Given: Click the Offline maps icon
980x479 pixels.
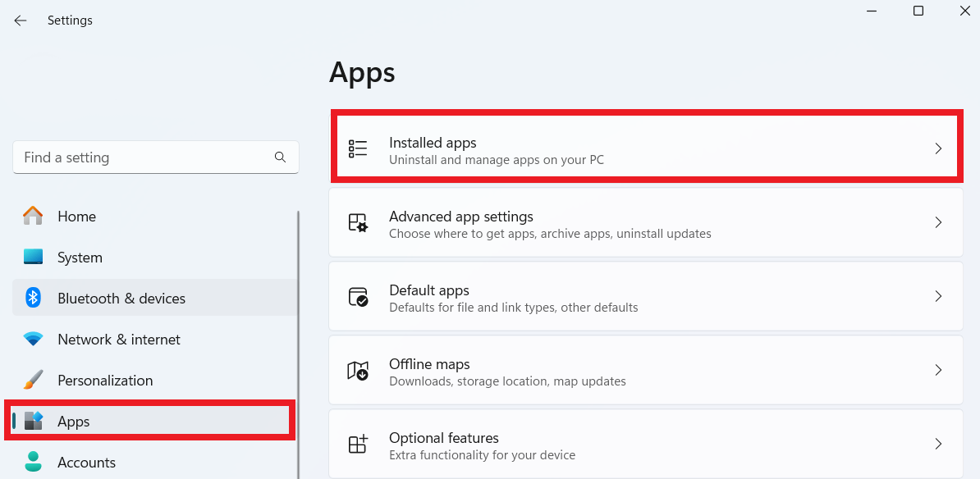Looking at the screenshot, I should [358, 371].
